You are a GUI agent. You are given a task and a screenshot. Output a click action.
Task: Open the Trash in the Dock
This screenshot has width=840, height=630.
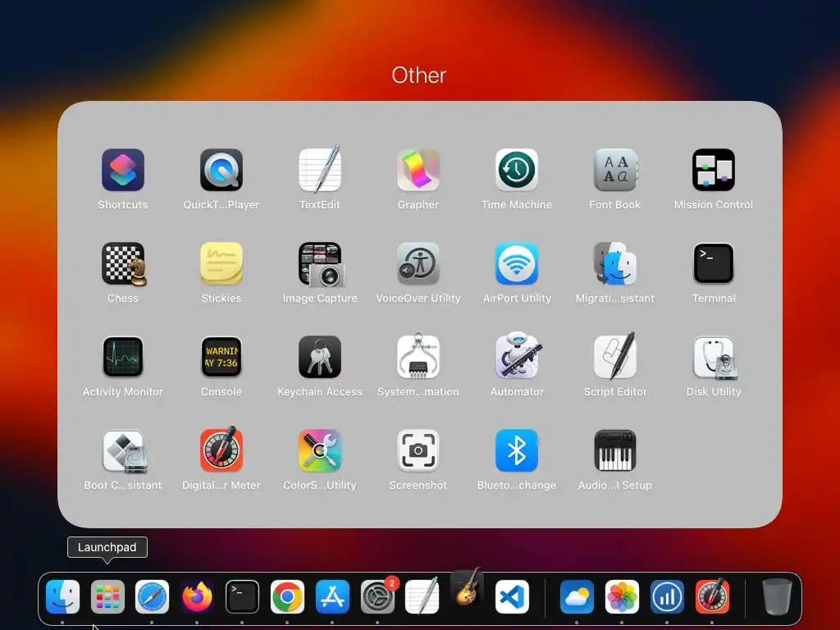[777, 597]
